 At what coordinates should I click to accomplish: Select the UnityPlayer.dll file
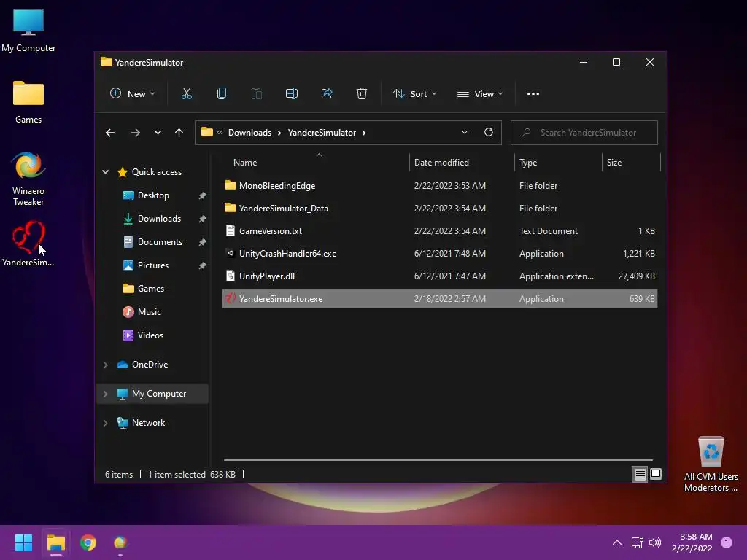pos(440,276)
